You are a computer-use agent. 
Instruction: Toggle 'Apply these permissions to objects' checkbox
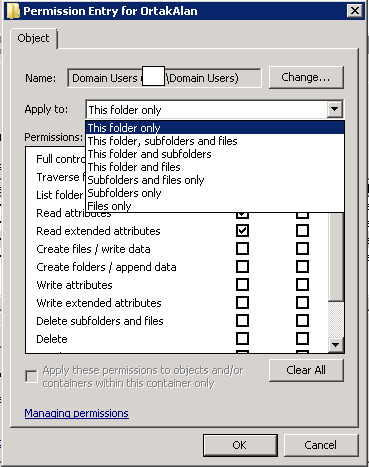(31, 377)
